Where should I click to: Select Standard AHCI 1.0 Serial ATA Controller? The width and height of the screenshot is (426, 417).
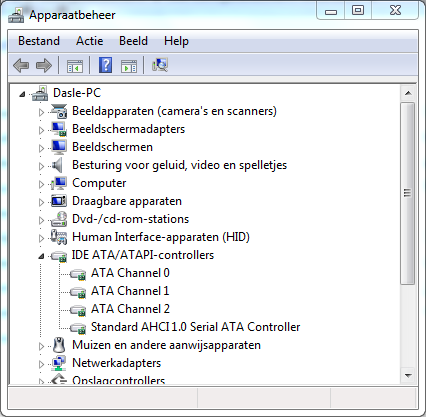pyautogui.click(x=195, y=327)
